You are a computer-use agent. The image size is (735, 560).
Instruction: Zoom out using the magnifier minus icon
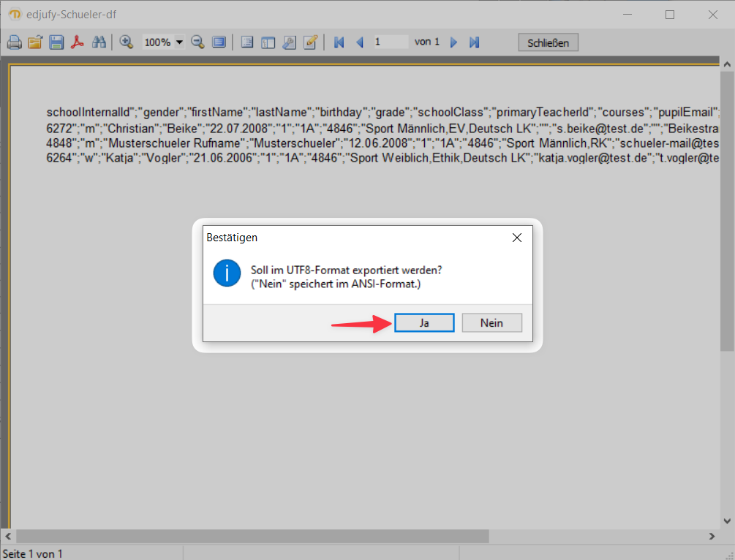pos(197,42)
